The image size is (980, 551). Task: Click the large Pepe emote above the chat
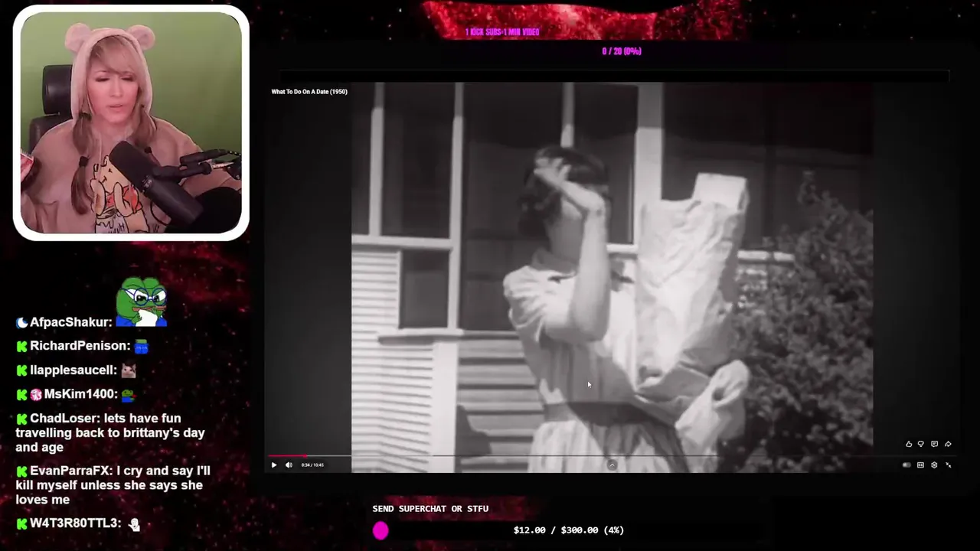(x=142, y=302)
